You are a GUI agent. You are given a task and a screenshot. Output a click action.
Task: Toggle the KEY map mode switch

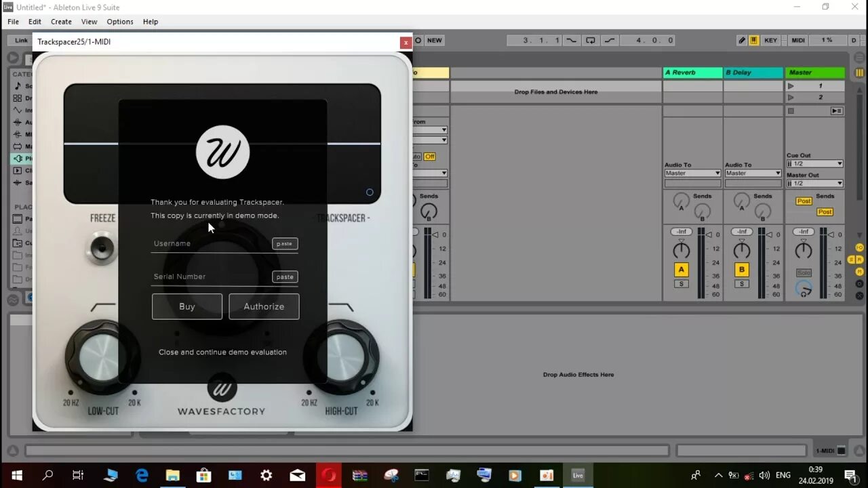(x=771, y=40)
